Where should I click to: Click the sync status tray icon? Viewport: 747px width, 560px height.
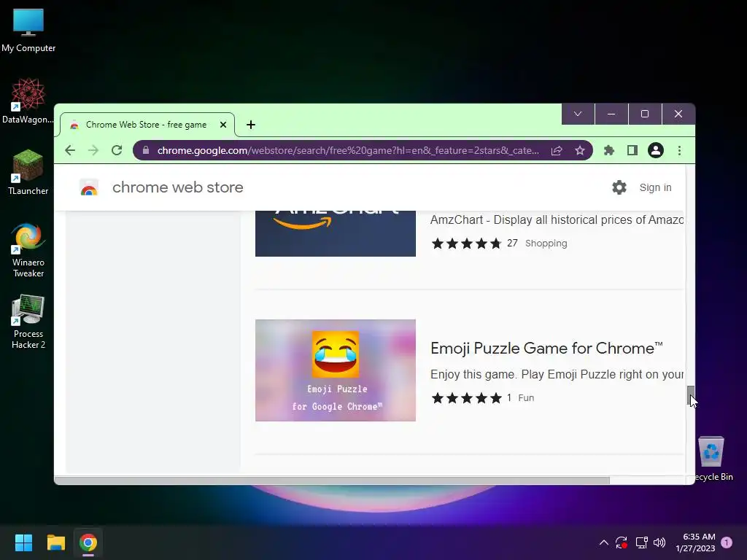(622, 542)
